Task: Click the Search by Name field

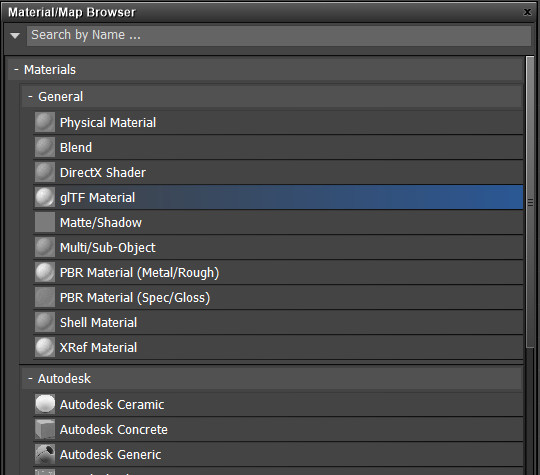Action: (279, 35)
